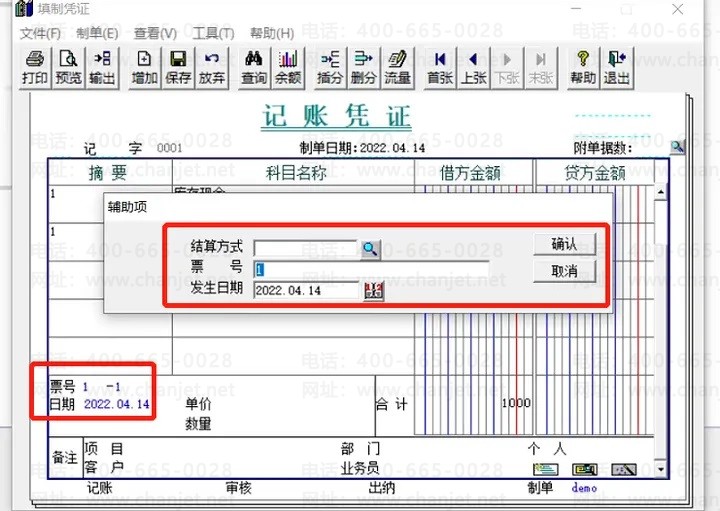Click the 制单 user demo
The height and width of the screenshot is (511, 720).
pos(584,488)
